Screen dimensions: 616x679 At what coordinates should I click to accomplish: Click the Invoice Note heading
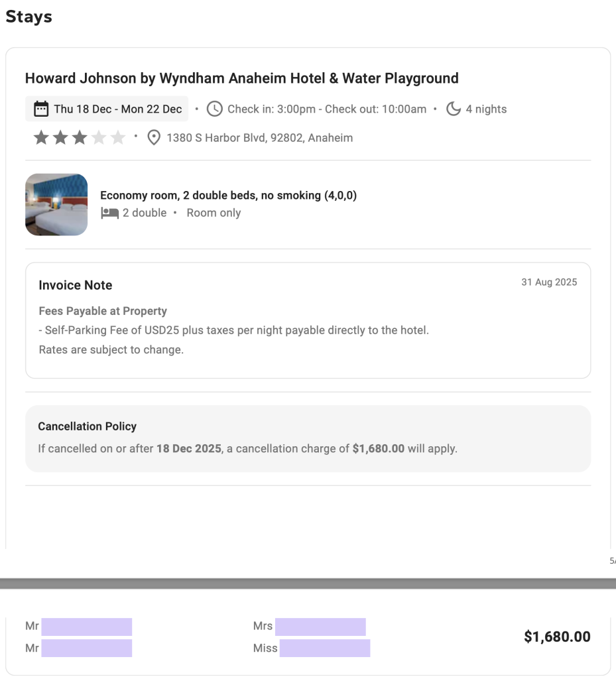click(x=76, y=285)
